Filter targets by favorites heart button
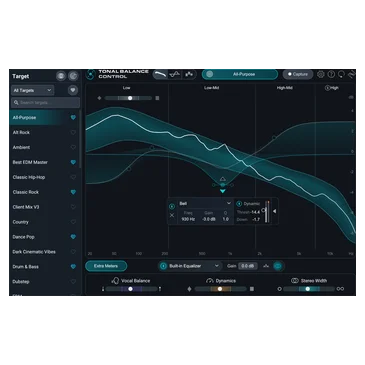Screen dimensions: 365x365 [73, 90]
